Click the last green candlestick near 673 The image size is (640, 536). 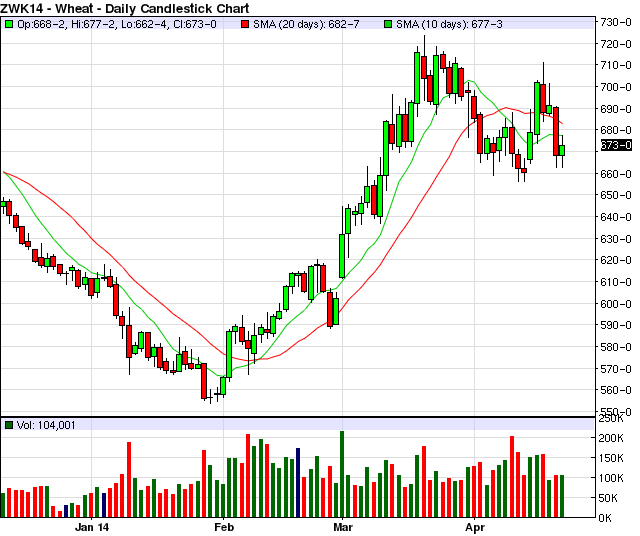pyautogui.click(x=562, y=150)
